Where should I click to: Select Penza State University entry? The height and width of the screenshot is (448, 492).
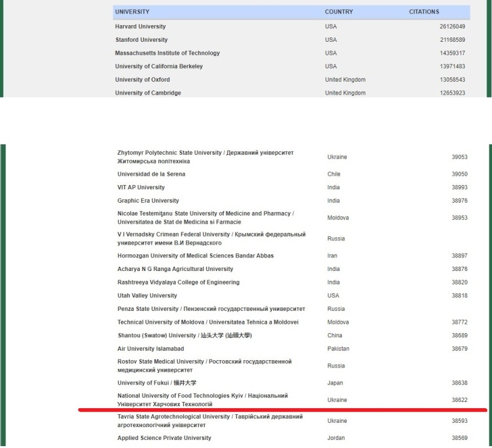point(211,308)
